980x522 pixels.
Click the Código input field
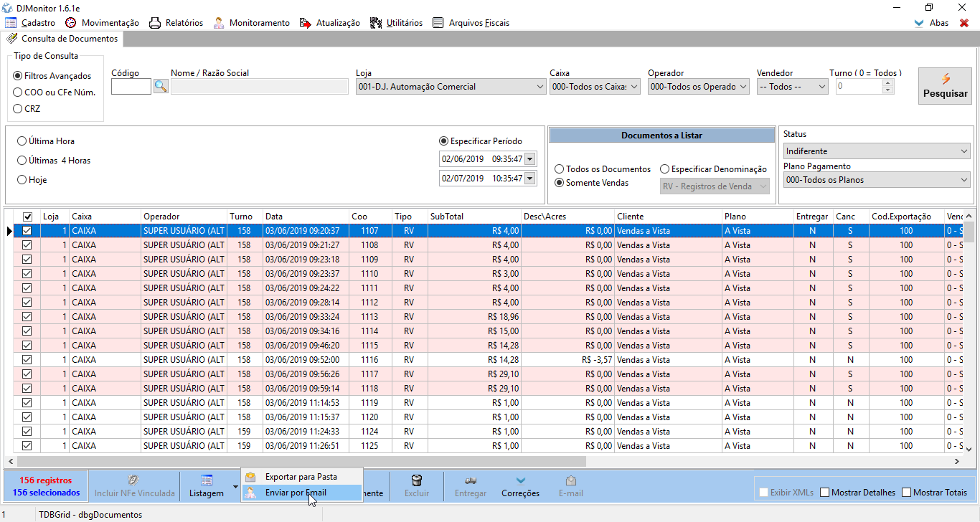tap(131, 87)
